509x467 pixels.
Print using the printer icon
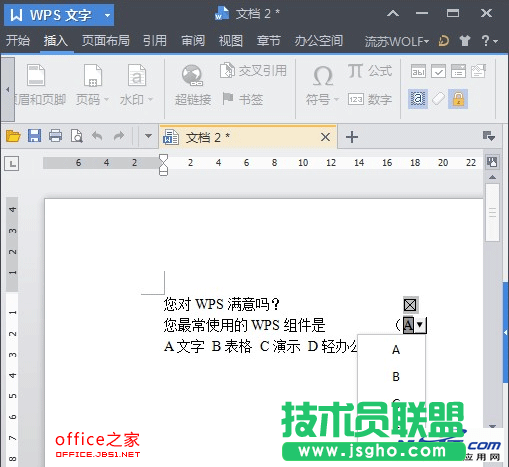pyautogui.click(x=55, y=136)
